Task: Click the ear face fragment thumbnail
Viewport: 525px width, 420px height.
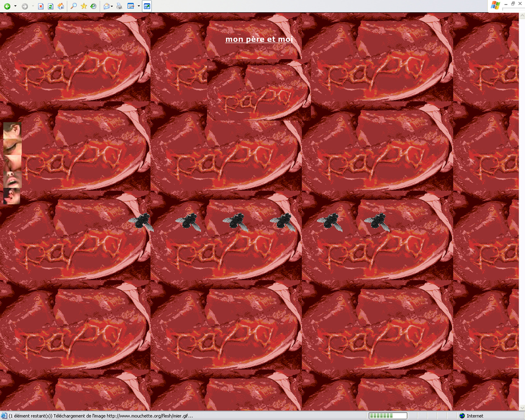Action: click(12, 131)
